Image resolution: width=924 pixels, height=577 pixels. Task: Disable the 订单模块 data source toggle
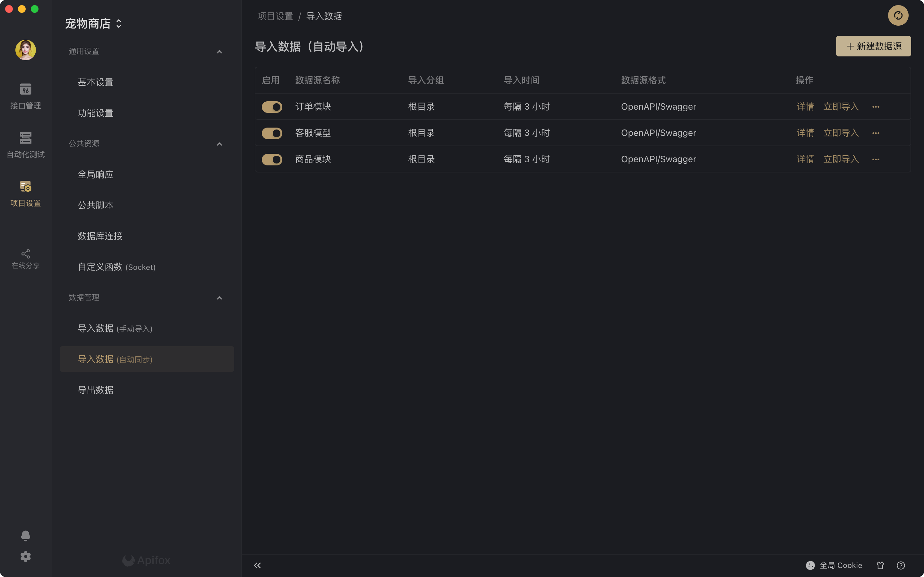(x=272, y=107)
